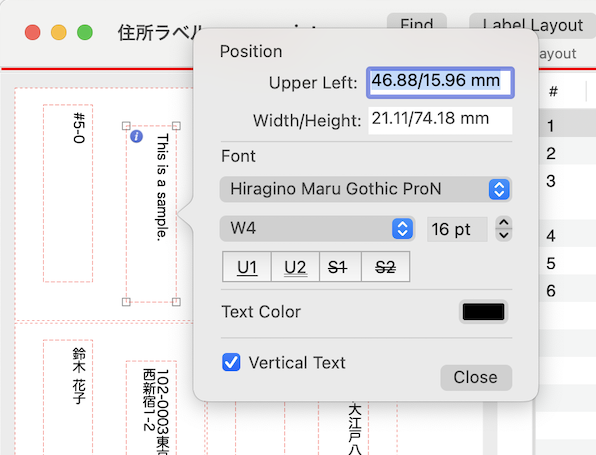Click the Width/Height size field
The height and width of the screenshot is (455, 596).
[440, 120]
